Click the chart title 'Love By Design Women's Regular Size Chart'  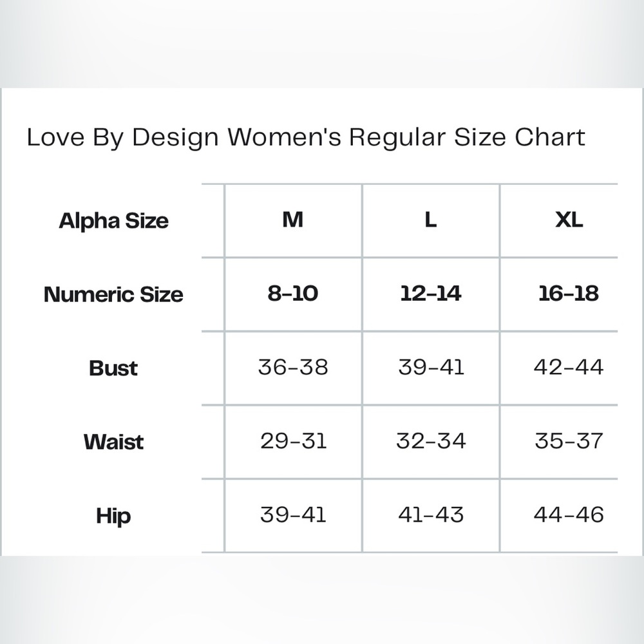coord(306,138)
